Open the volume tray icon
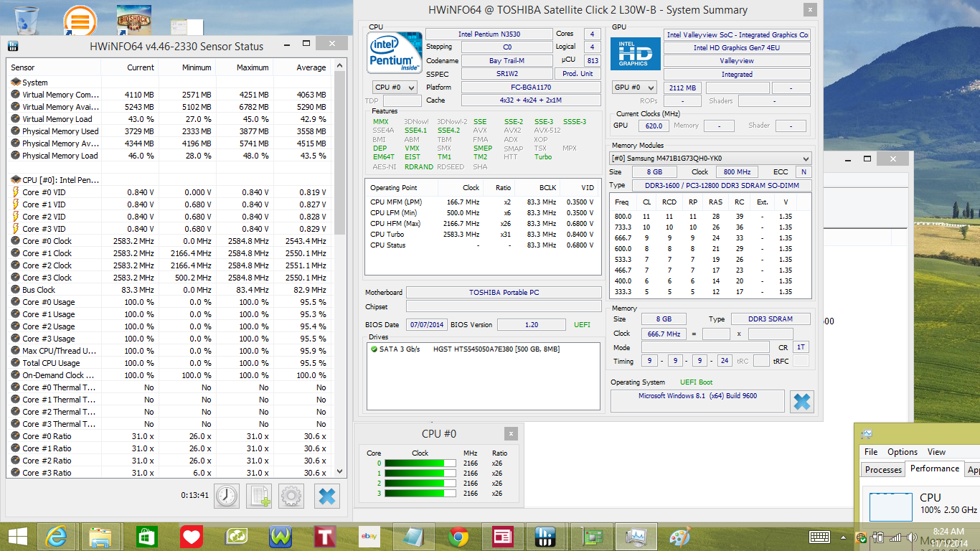This screenshot has height=551, width=980. click(x=913, y=537)
